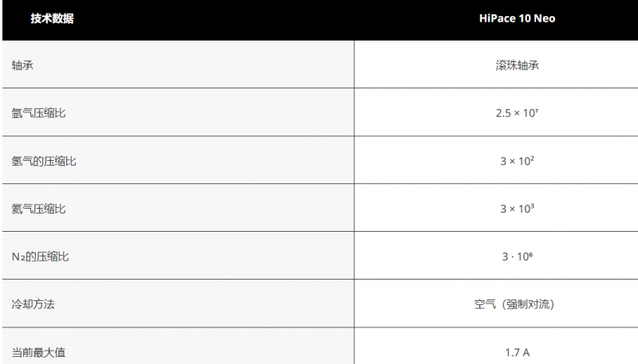
Task: Click the 氩气压缩比 row label
Action: click(x=38, y=113)
